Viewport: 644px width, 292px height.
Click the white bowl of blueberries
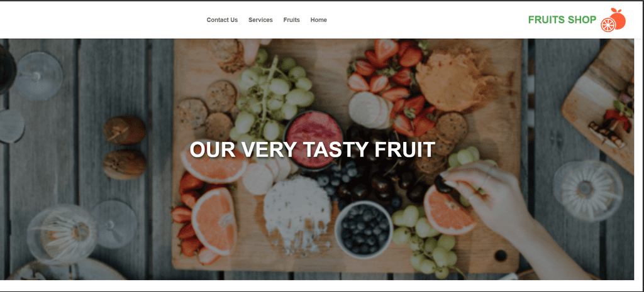click(364, 230)
